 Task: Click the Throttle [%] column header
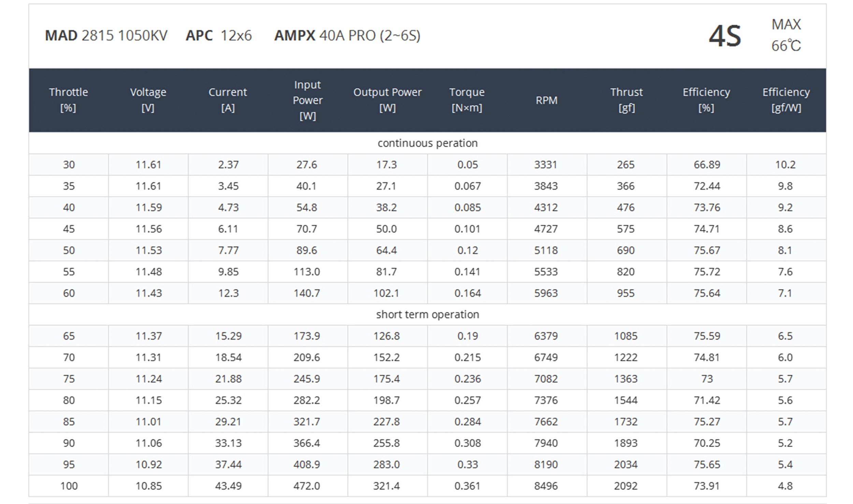[x=69, y=100]
